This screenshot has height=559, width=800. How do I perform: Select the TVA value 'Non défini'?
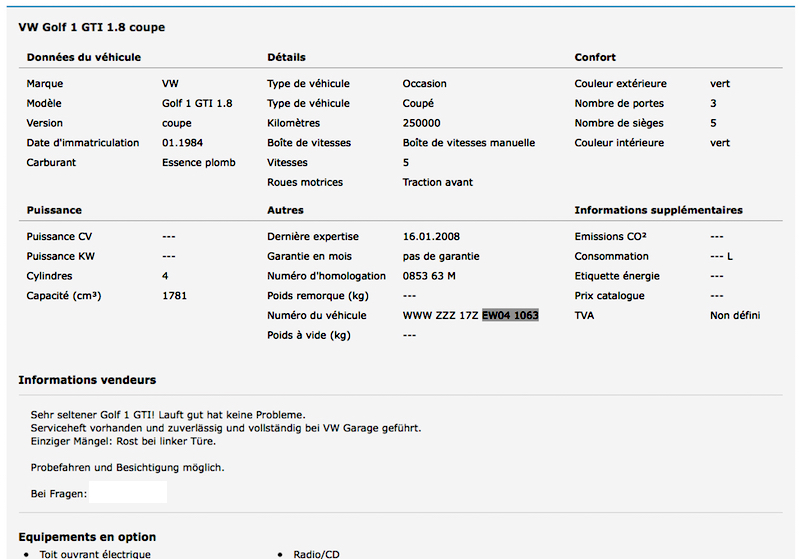point(735,316)
